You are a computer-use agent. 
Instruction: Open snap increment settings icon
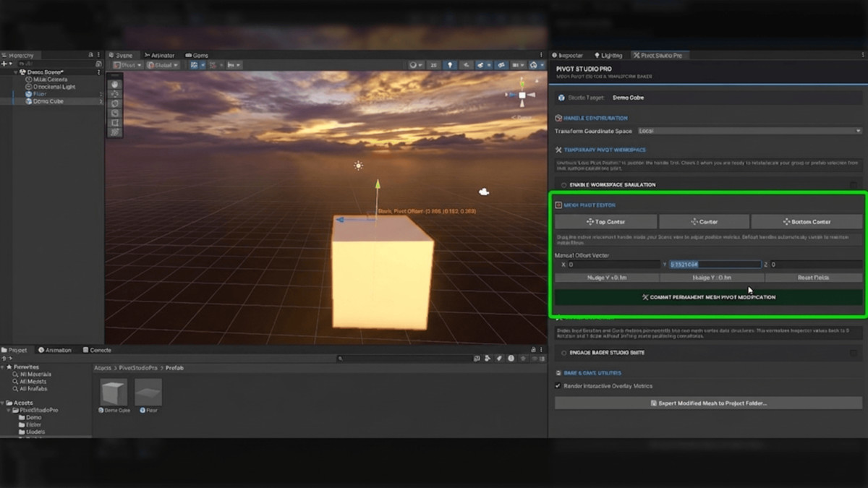pyautogui.click(x=234, y=65)
